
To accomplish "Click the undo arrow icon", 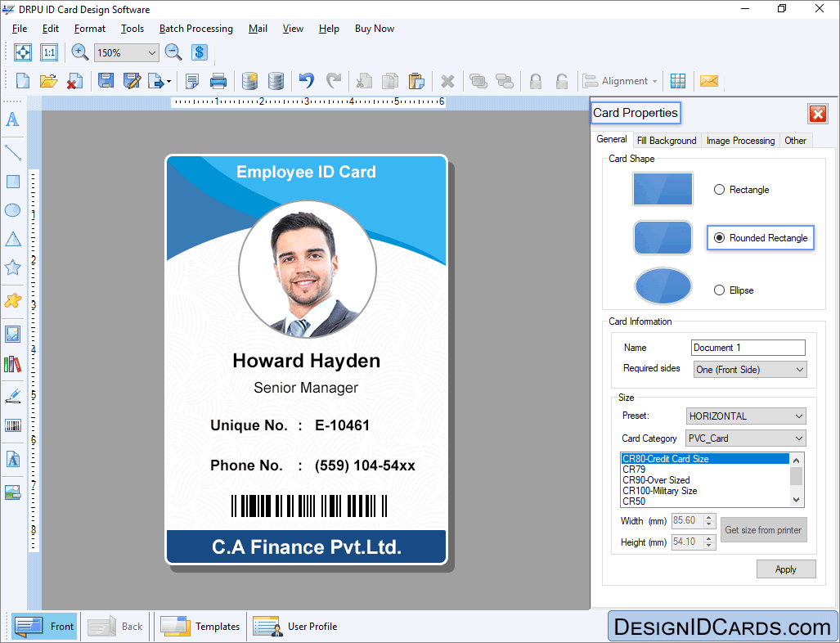I will pos(307,80).
